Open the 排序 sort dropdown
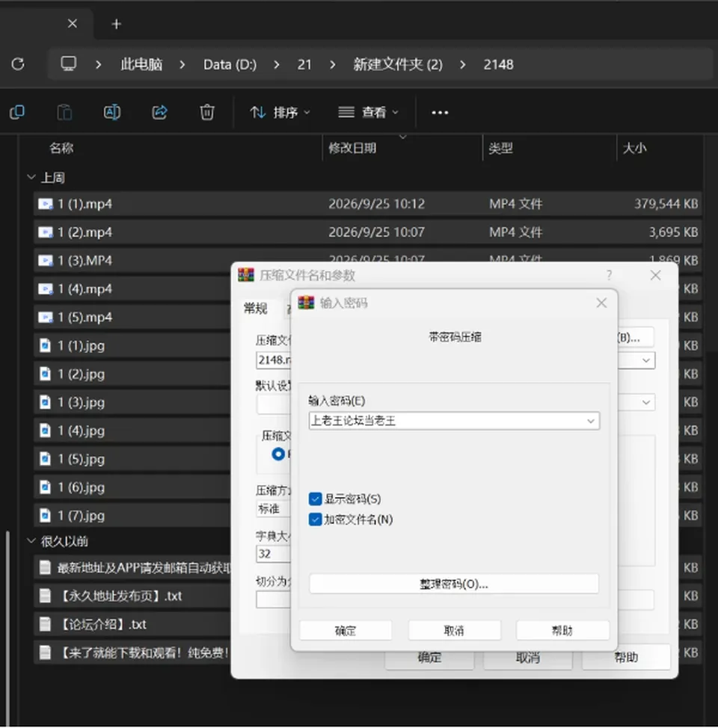The width and height of the screenshot is (718, 728). tap(280, 112)
